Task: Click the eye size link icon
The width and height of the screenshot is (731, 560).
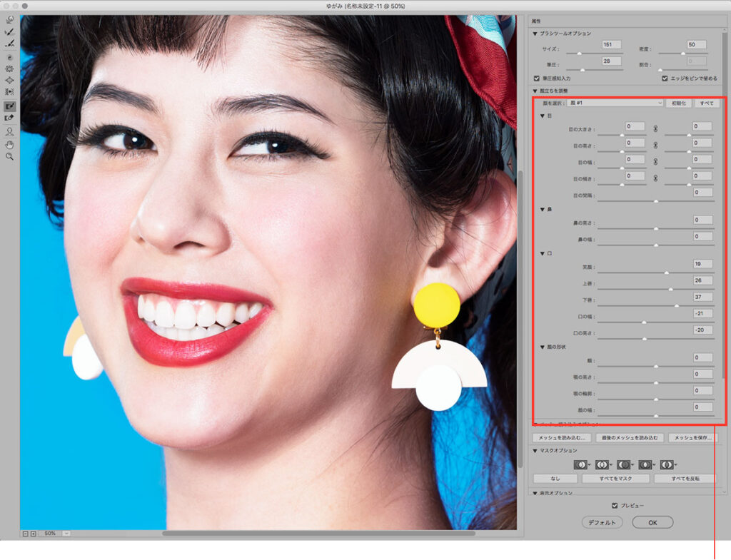Action: [655, 129]
